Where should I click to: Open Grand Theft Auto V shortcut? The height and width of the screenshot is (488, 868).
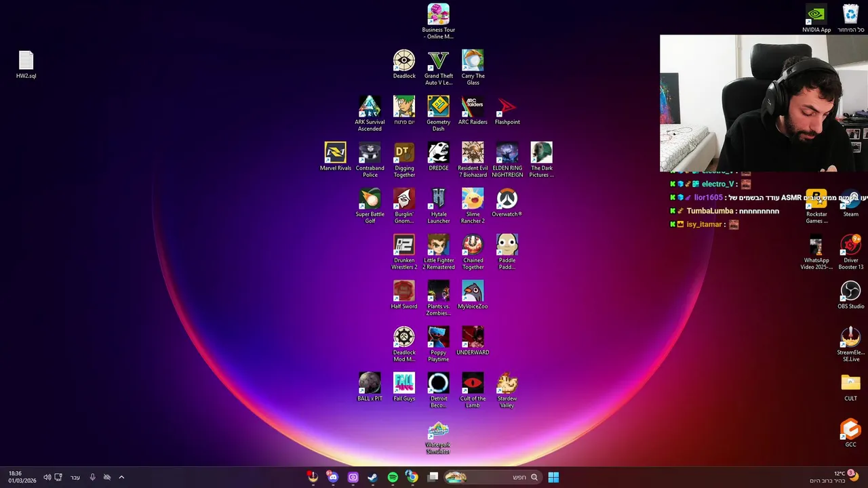tap(438, 68)
